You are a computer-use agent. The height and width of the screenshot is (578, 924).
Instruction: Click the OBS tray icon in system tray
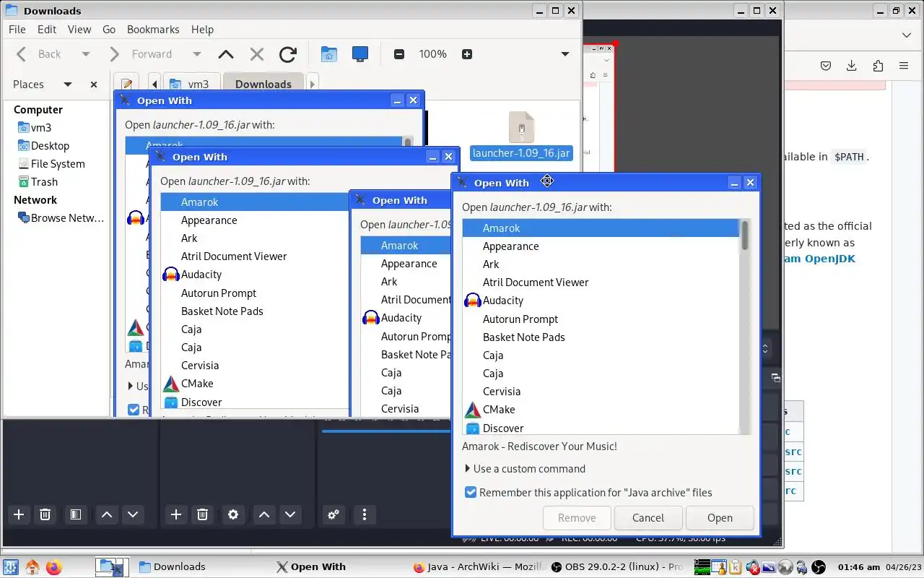pos(819,567)
